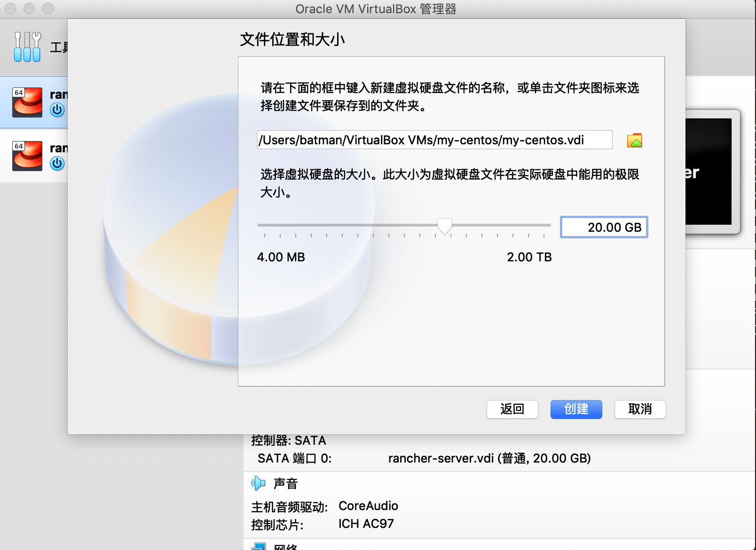This screenshot has width=756, height=550.
Task: Click the rancher-server.vdi storage entry
Action: click(489, 458)
